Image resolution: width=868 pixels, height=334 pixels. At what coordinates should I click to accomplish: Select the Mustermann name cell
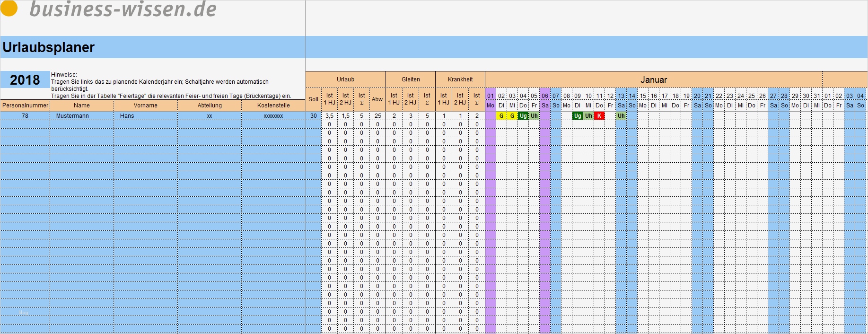click(82, 116)
